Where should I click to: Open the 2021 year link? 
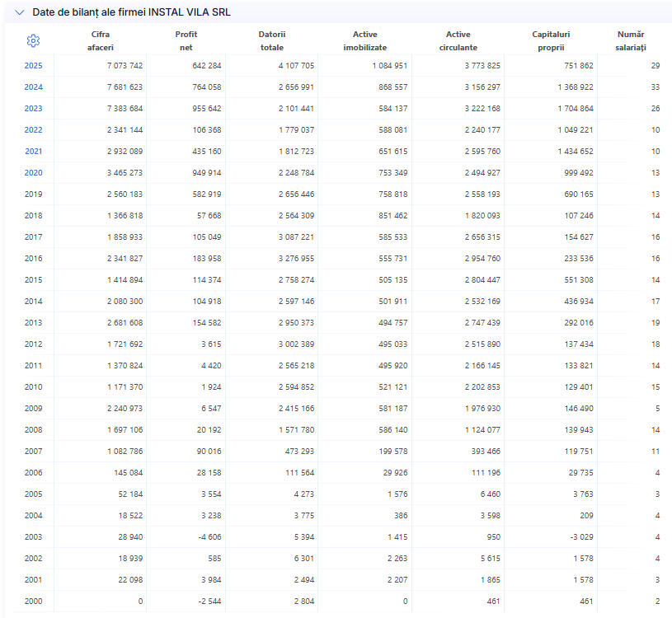[34, 151]
